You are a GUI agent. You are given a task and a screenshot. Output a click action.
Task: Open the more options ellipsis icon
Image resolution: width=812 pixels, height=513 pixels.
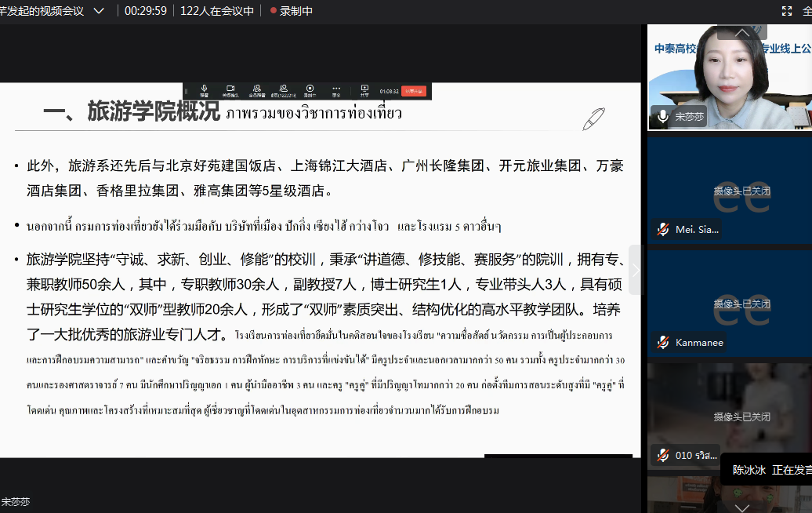click(x=336, y=90)
